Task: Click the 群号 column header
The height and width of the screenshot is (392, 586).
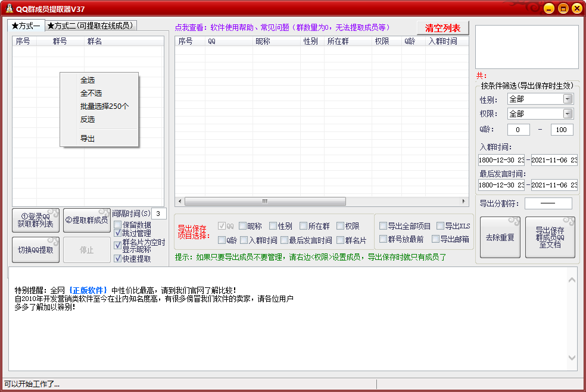Action: pos(60,41)
